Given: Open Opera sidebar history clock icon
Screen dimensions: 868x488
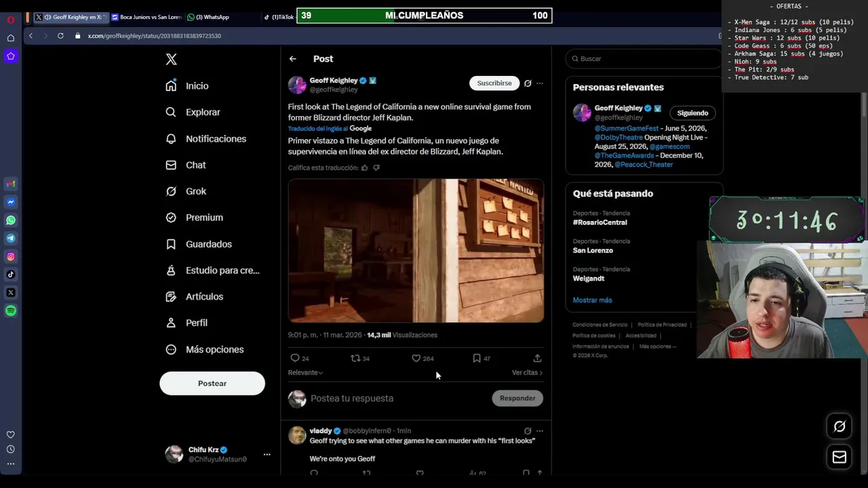Looking at the screenshot, I should click(11, 449).
